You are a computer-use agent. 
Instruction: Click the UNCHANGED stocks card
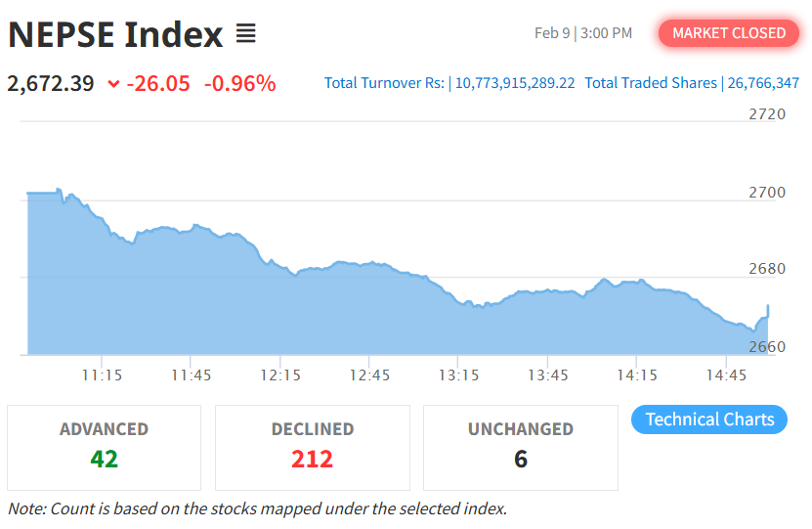520,447
